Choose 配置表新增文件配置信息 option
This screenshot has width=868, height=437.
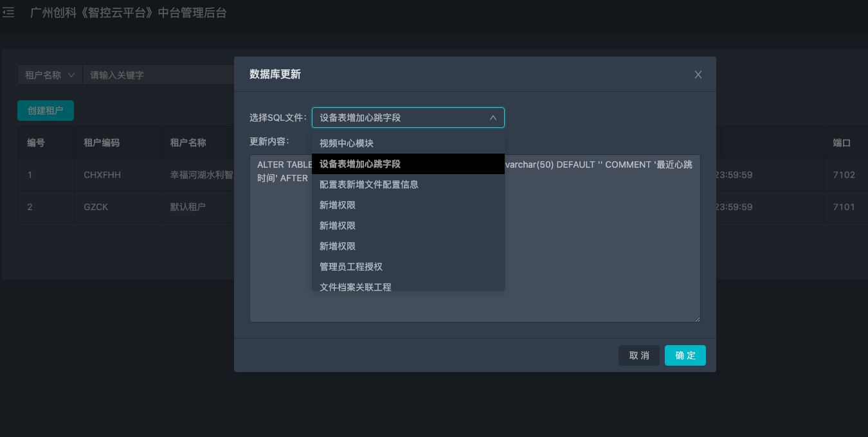pyautogui.click(x=368, y=184)
